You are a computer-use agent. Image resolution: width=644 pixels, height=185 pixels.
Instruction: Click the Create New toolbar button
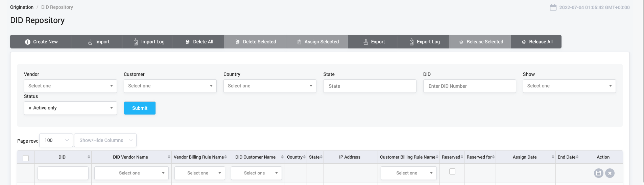point(41,42)
